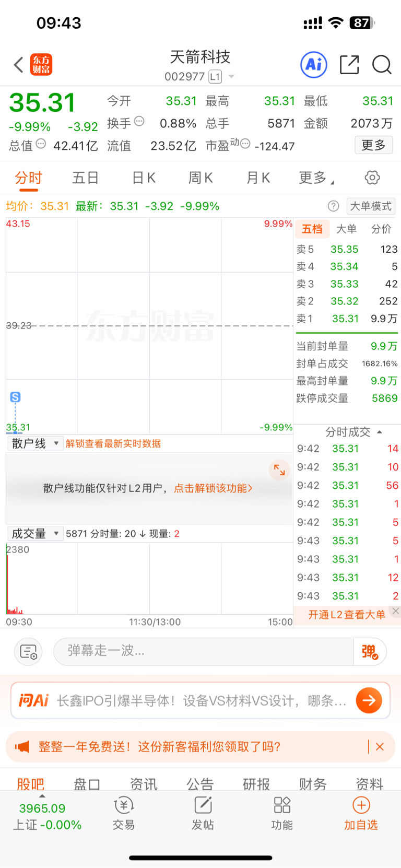Switch to the 日K tab
This screenshot has width=401, height=868.
144,178
